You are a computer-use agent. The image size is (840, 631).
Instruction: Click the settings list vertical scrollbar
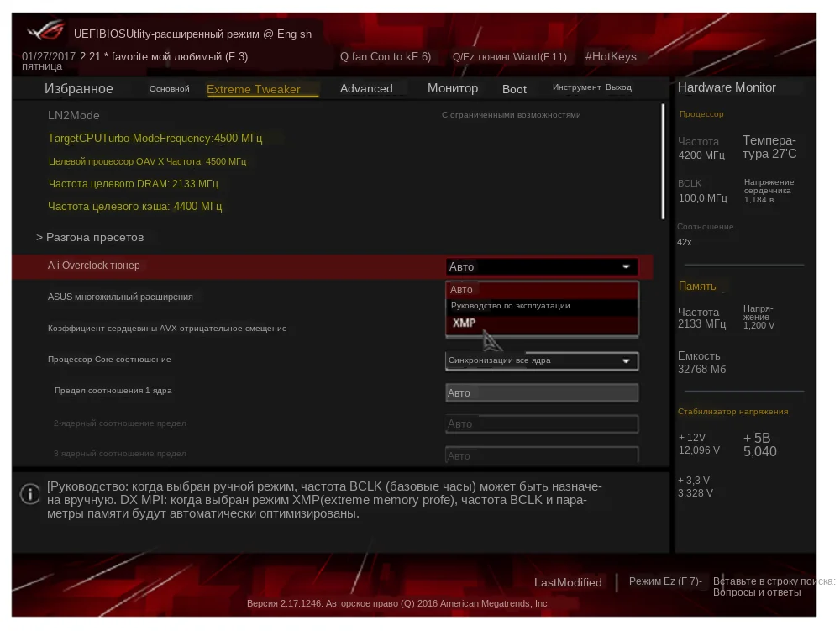coord(663,162)
